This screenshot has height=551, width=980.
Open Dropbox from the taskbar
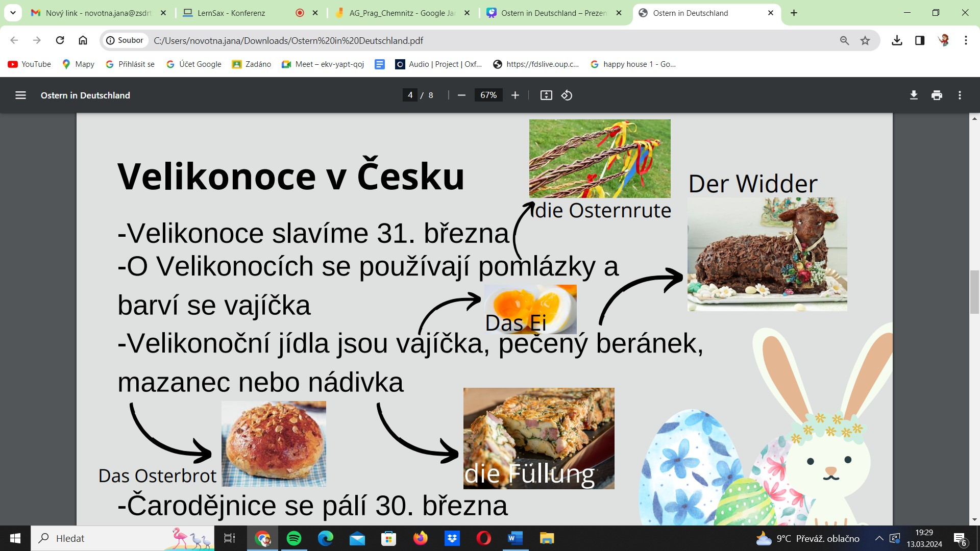452,538
